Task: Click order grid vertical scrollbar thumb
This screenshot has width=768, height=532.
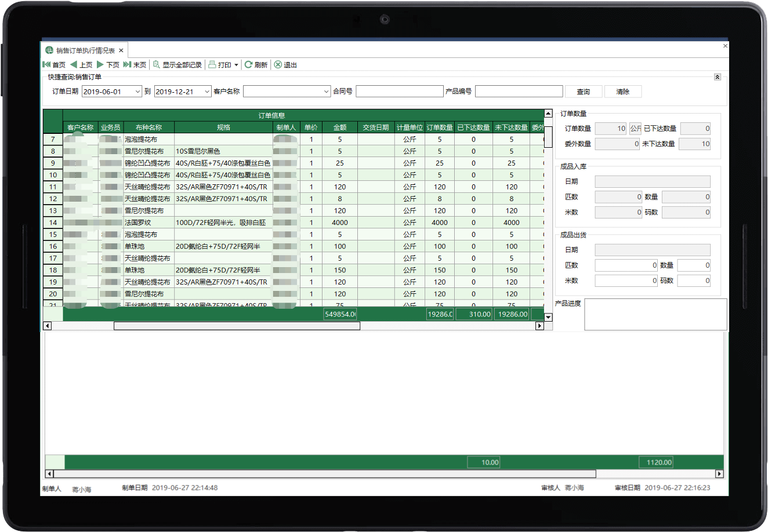Action: [548, 137]
